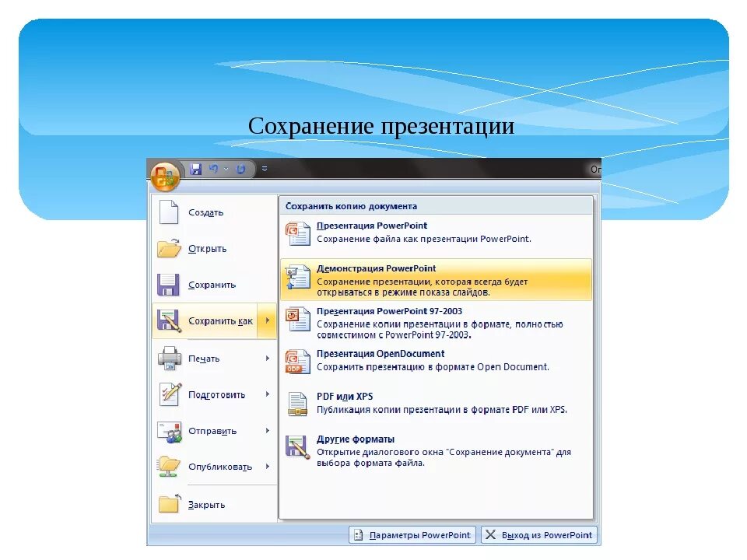Click the Сохранить копию документа header
The image size is (747, 560).
coord(351,206)
